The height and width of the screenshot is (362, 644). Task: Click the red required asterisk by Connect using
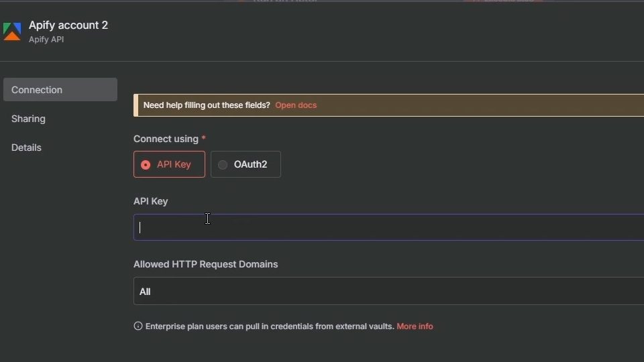(203, 139)
